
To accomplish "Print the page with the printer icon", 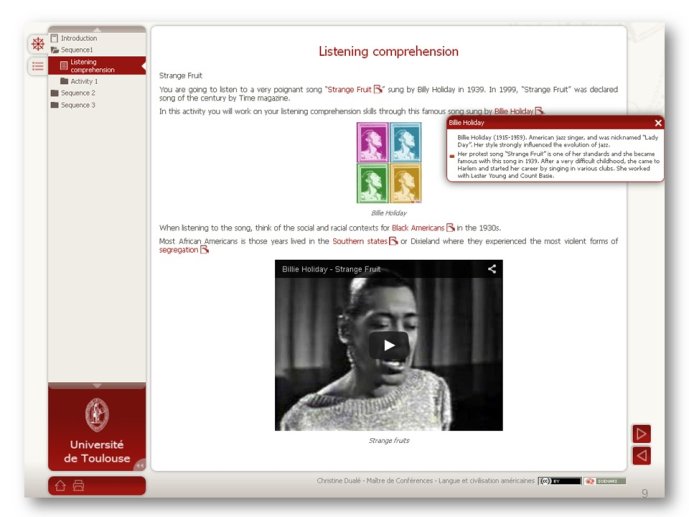I will pyautogui.click(x=78, y=485).
